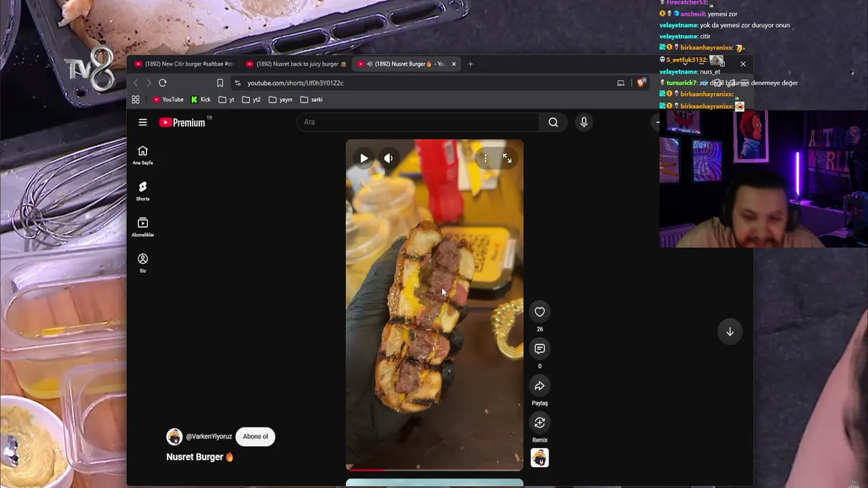The height and width of the screenshot is (488, 868).
Task: Seek using the Short's red progress bar
Action: click(x=435, y=469)
